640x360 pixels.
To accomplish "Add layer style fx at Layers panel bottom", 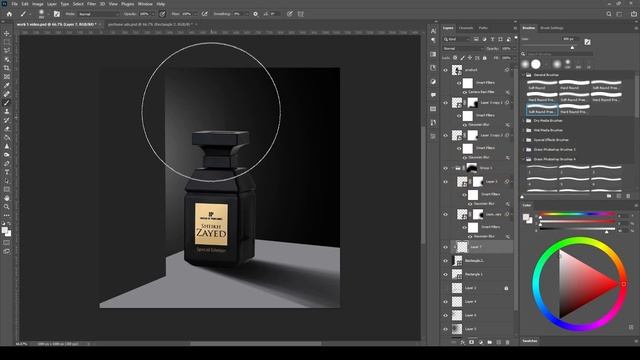I will 462,342.
